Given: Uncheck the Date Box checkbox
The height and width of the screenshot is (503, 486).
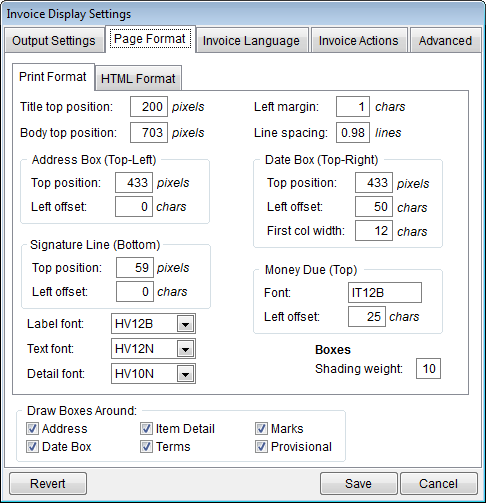Looking at the screenshot, I should click(x=32, y=446).
